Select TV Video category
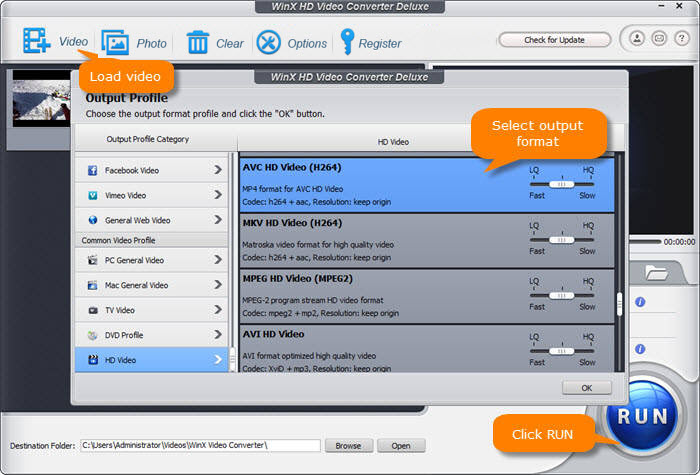The height and width of the screenshot is (475, 700). pos(151,310)
